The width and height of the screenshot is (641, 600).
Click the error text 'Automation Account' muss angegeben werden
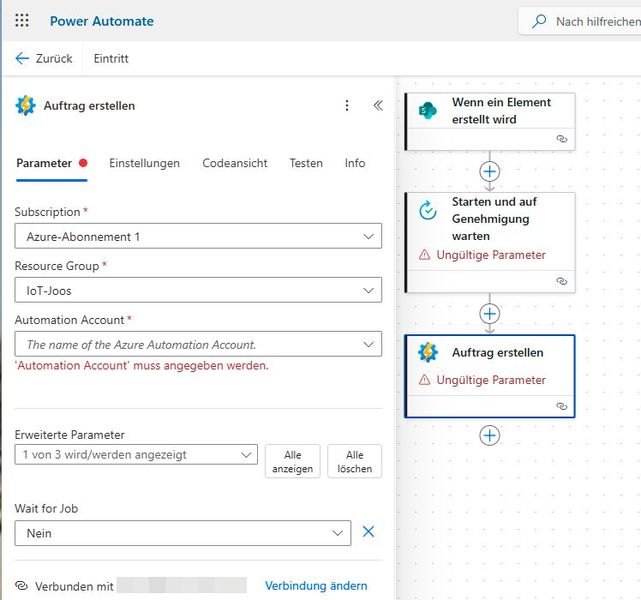pos(141,365)
